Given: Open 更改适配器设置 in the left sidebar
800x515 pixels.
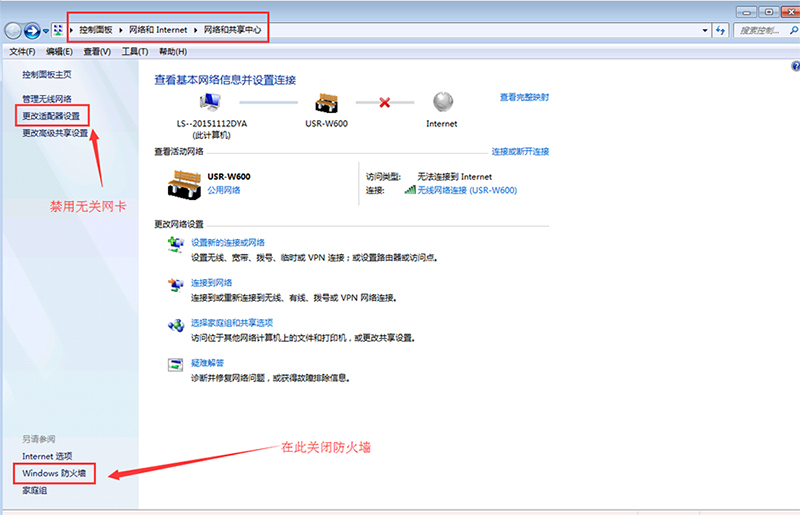Looking at the screenshot, I should [57, 116].
